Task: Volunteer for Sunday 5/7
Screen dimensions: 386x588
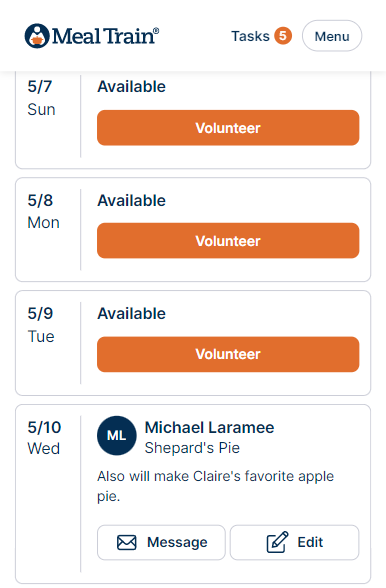Action: click(x=228, y=128)
